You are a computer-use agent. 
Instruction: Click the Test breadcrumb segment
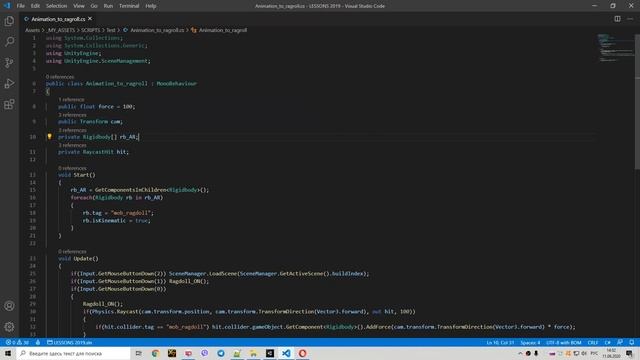tap(111, 30)
